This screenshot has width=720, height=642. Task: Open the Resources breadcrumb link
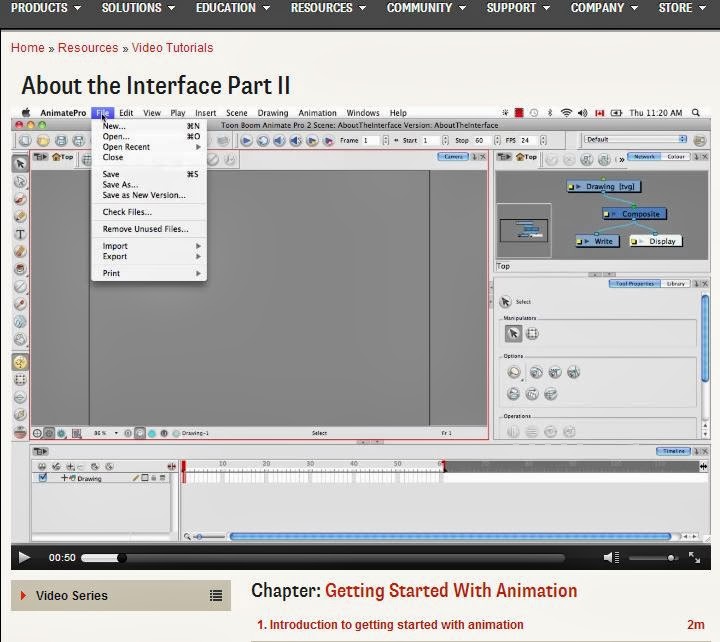coord(88,48)
